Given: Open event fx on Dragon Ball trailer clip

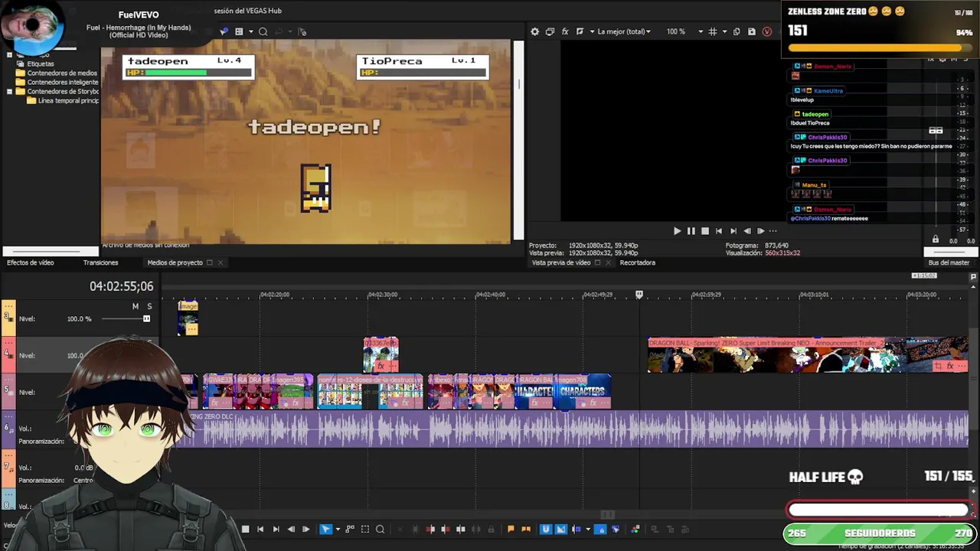Looking at the screenshot, I should point(950,367).
